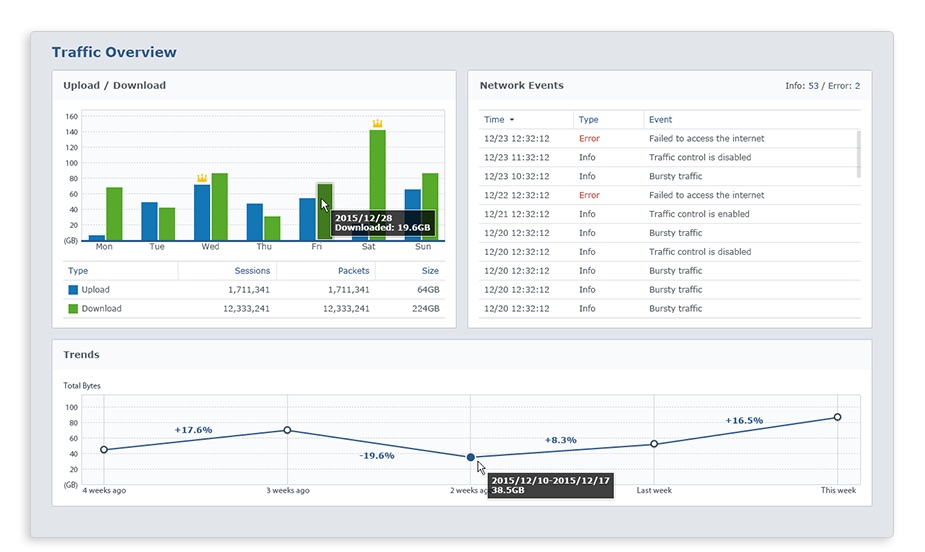925x552 pixels.
Task: Click the Upload row in the table
Action: pyautogui.click(x=254, y=290)
